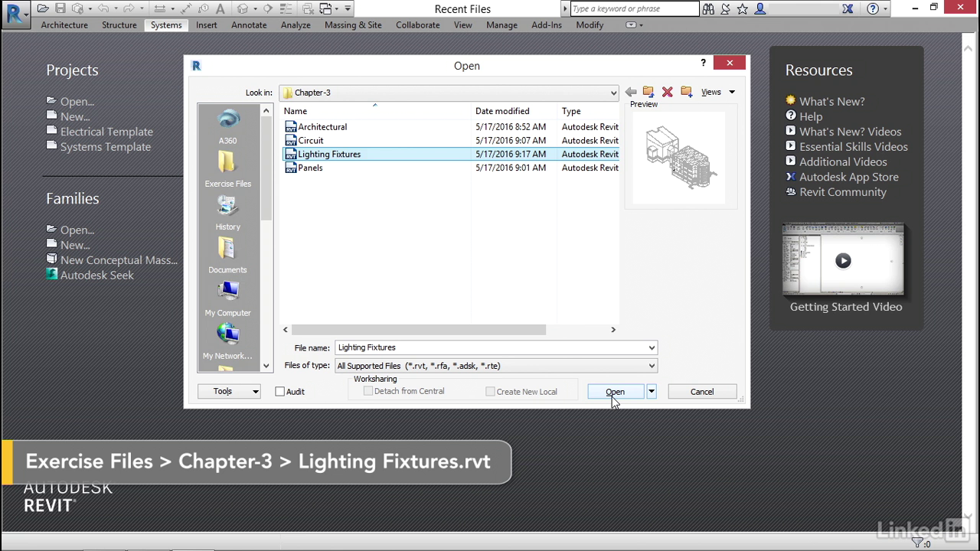Go back to previous folder in Open dialog

pos(631,93)
